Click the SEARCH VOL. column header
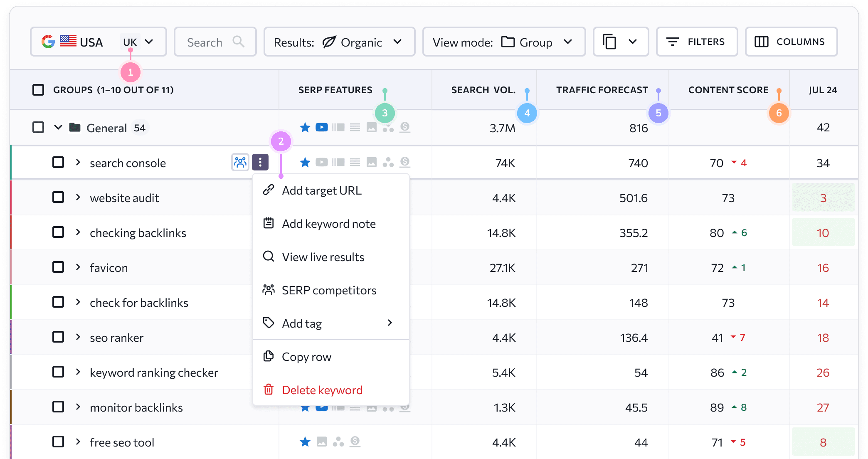 483,90
